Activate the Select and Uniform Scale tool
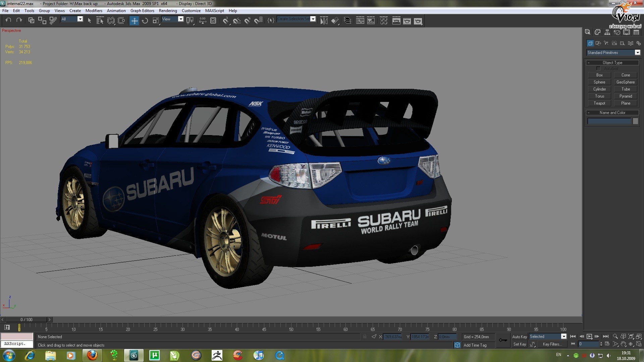This screenshot has width=644, height=362. click(x=156, y=20)
